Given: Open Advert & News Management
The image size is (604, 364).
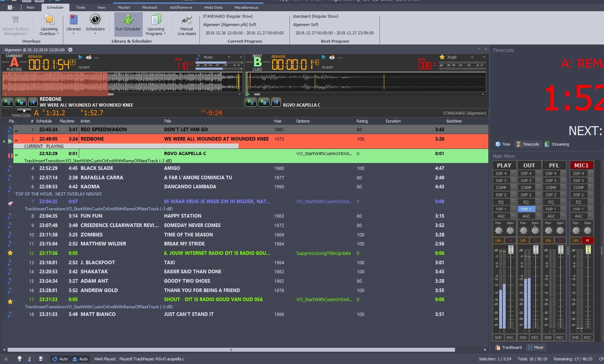Looking at the screenshot, I should pos(15,25).
